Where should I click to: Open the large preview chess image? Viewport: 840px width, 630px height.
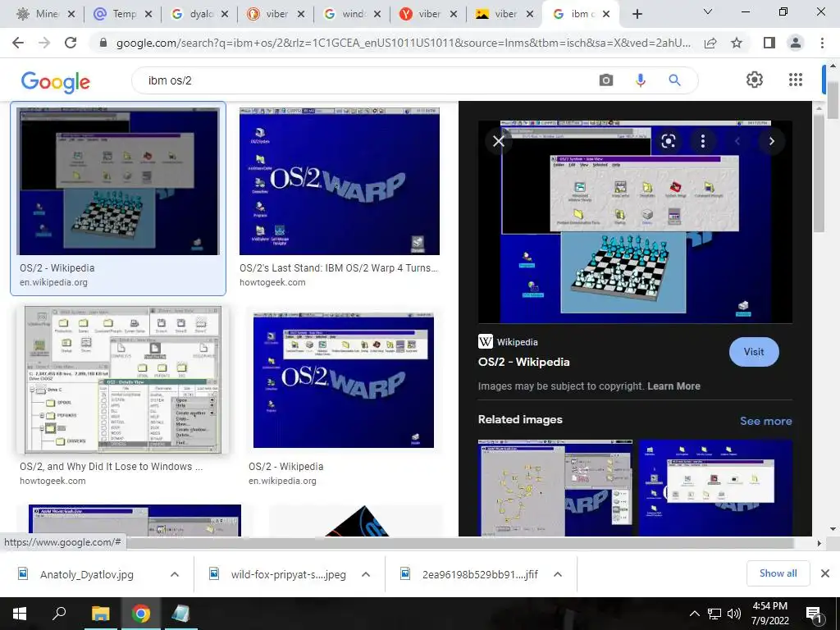(635, 221)
